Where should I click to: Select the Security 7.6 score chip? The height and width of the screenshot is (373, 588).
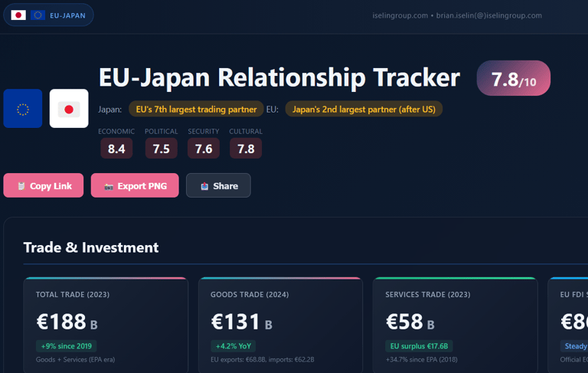(x=204, y=149)
